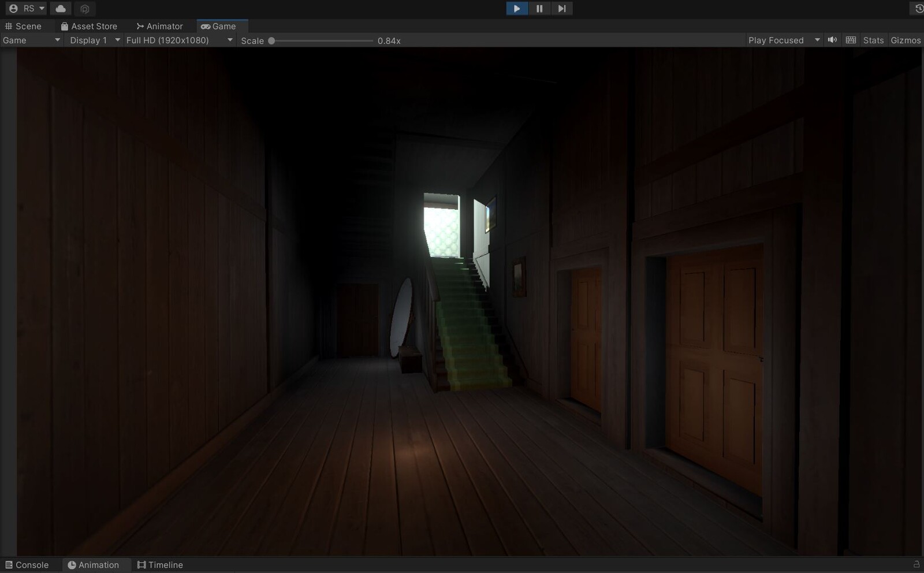Open the Game view mode dropdown
The image size is (924, 573).
tap(32, 40)
